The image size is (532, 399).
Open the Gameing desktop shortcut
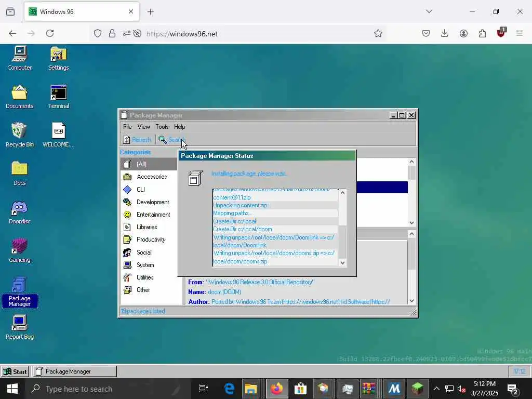(20, 250)
